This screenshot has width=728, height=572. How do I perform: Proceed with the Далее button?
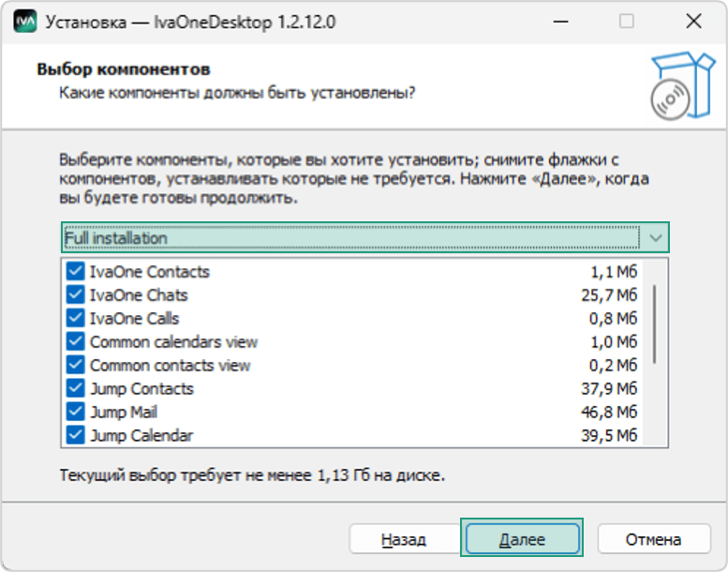[522, 539]
